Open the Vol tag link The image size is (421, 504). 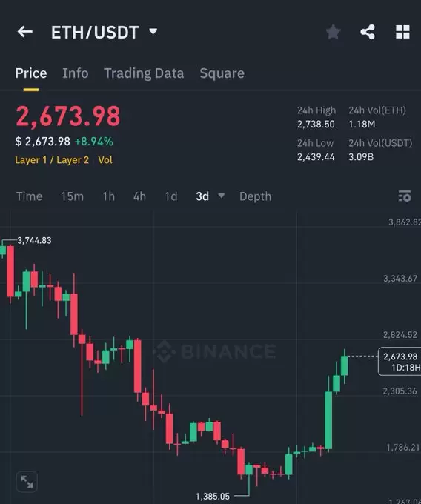point(105,160)
